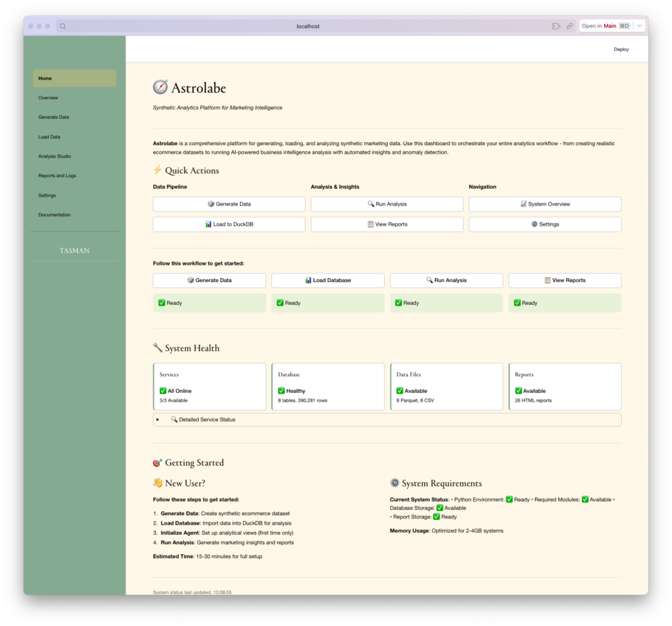The width and height of the screenshot is (672, 626).
Task: Click the Deploy button
Action: click(621, 49)
